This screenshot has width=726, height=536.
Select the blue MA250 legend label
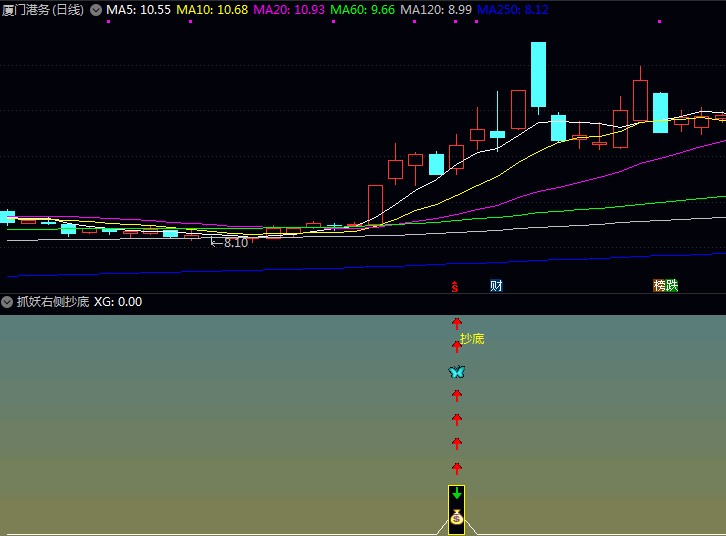[512, 10]
